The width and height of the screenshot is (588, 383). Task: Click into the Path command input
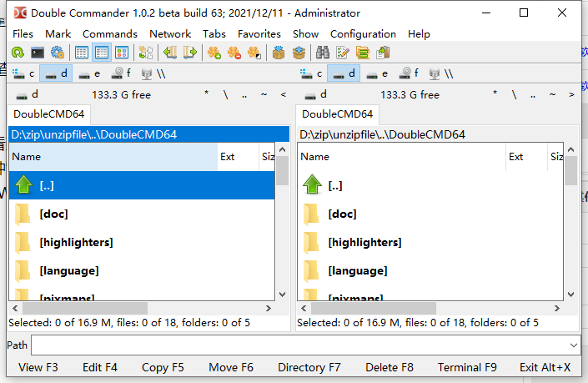(x=299, y=345)
